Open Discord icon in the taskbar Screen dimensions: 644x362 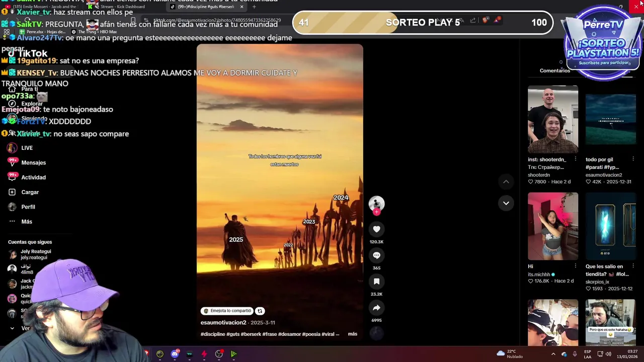(x=175, y=354)
